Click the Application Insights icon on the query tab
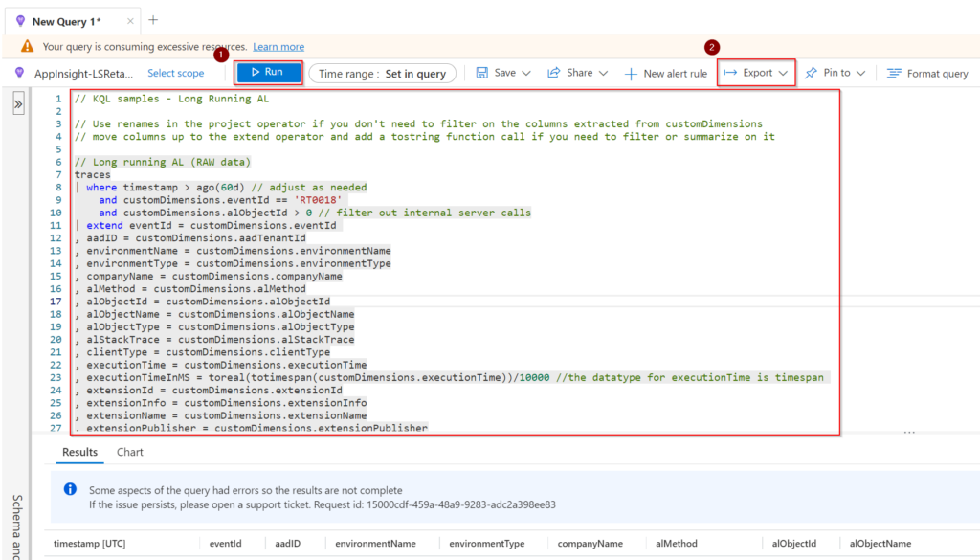The height and width of the screenshot is (560, 980). point(20,18)
